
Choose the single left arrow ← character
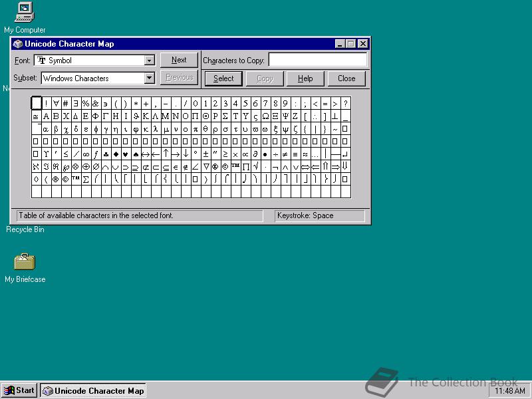(156, 154)
